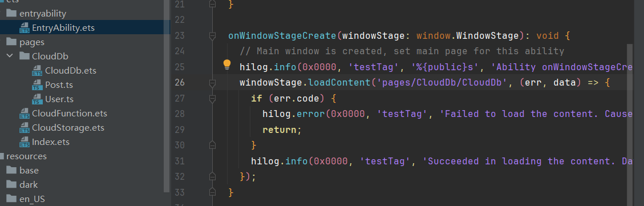Select the en_US folder
Image resolution: width=644 pixels, height=206 pixels.
[32, 199]
